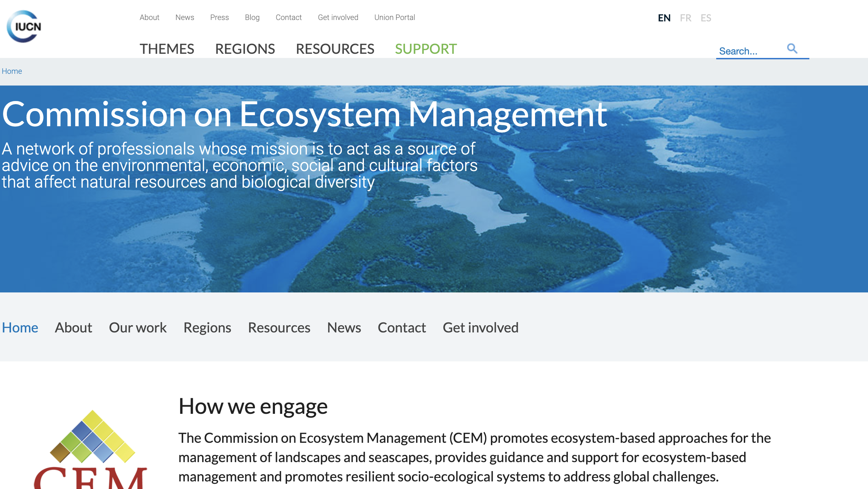This screenshot has width=868, height=489.
Task: Expand the REGIONS main menu
Action: (245, 49)
